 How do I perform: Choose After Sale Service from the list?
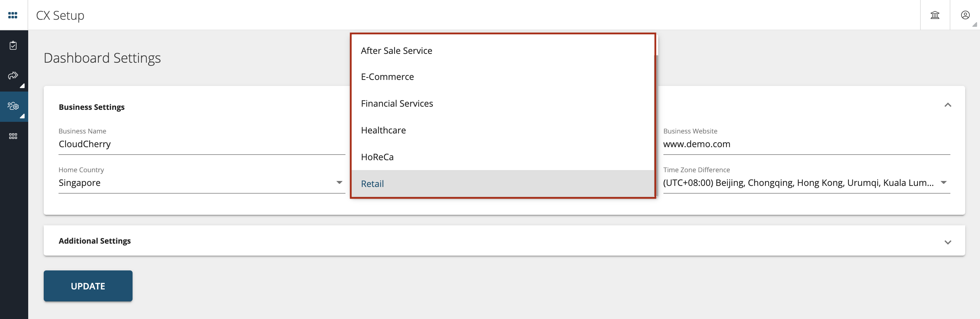pyautogui.click(x=502, y=50)
